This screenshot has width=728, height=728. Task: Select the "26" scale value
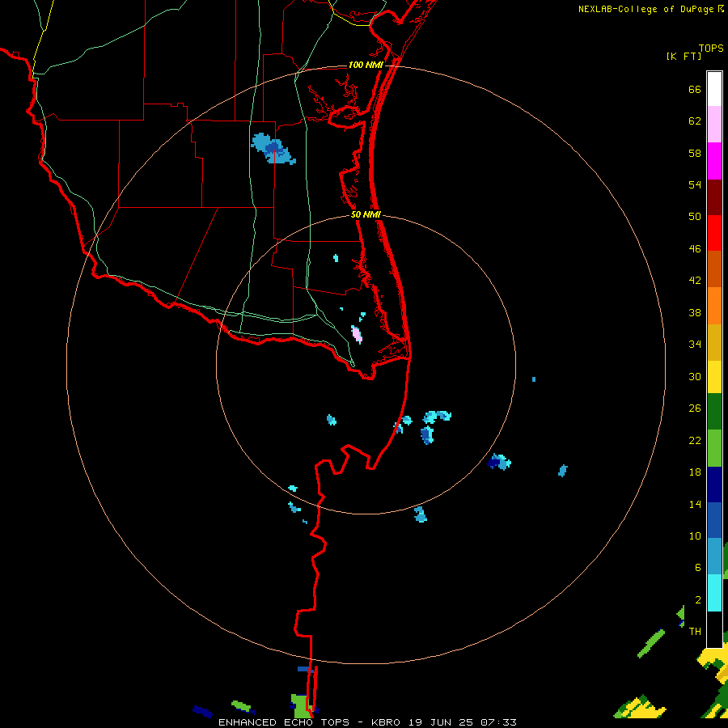tap(695, 408)
